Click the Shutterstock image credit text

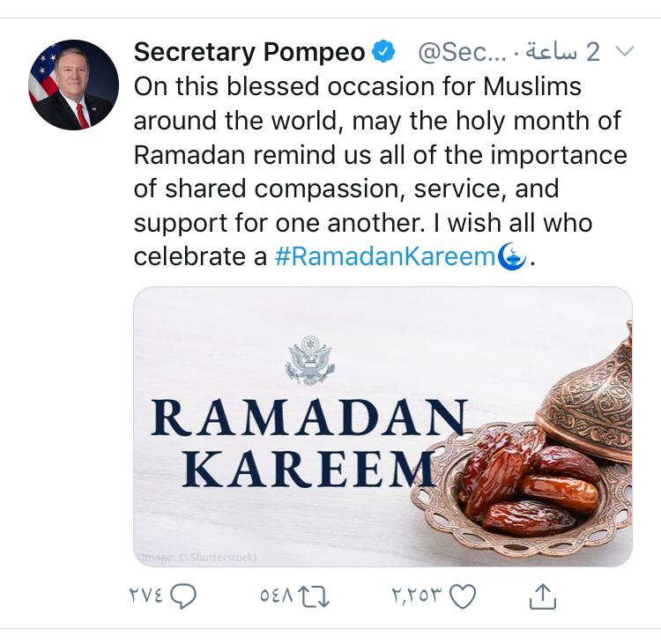click(197, 557)
